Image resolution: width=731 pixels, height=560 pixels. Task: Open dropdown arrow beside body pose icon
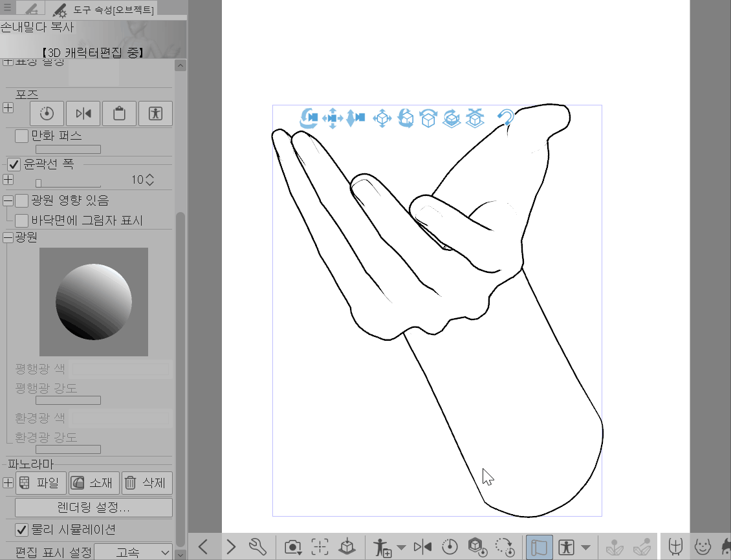tap(585, 547)
